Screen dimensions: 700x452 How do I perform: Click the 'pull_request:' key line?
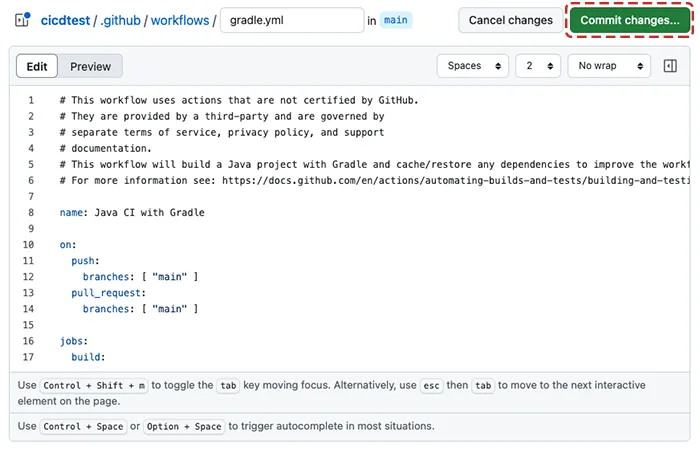coord(108,293)
